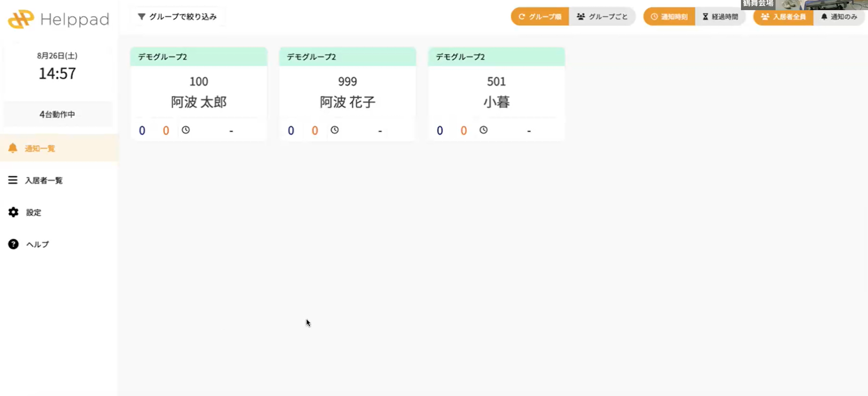868x396 pixels.
Task: Click the clock icon on 小暮 card
Action: point(484,130)
